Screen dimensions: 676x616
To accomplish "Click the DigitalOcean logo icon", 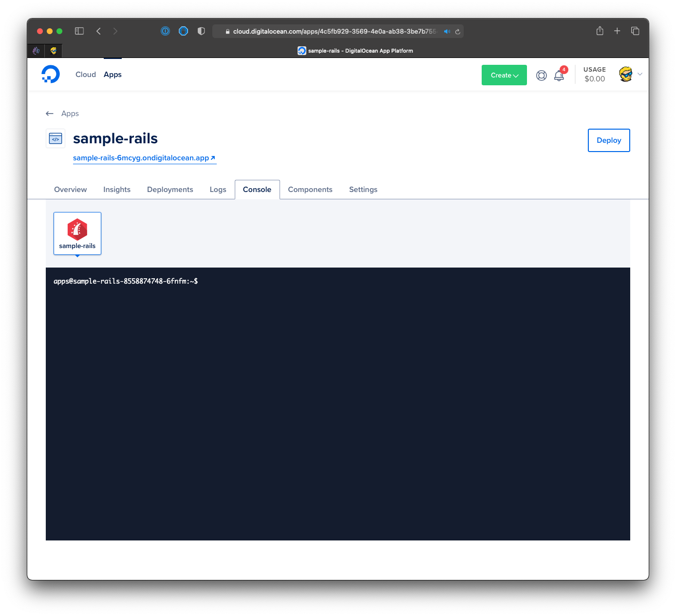I will tap(51, 74).
